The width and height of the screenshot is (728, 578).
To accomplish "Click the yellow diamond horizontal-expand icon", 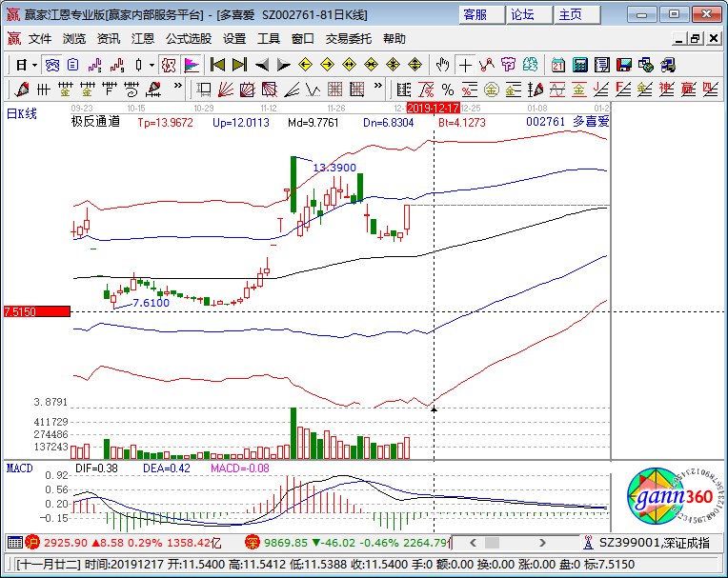I will click(349, 65).
